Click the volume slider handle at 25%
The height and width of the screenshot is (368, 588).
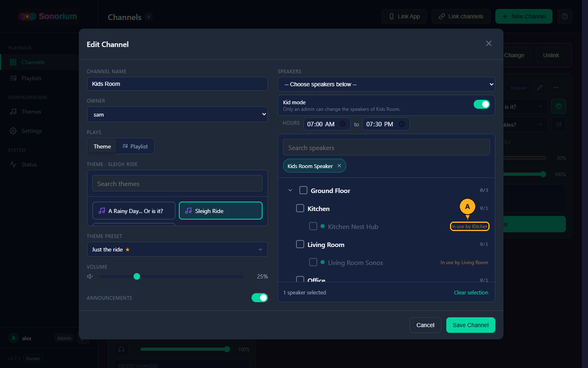pos(137,276)
